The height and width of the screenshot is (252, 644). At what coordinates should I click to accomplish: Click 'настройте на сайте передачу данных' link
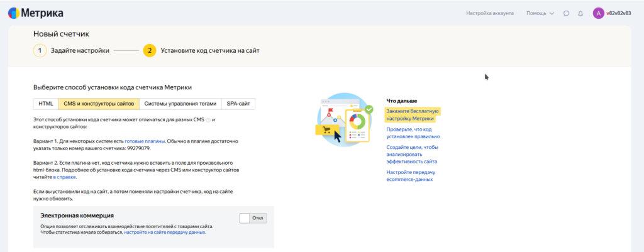tap(165, 232)
